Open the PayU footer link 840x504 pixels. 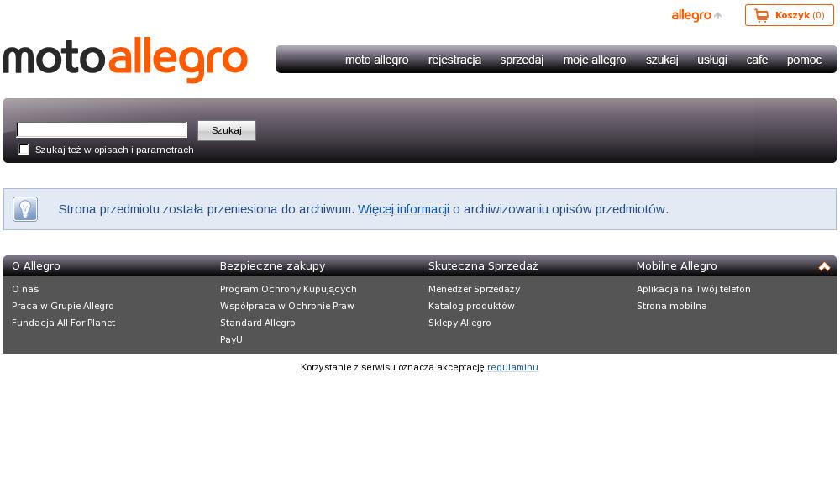point(231,339)
